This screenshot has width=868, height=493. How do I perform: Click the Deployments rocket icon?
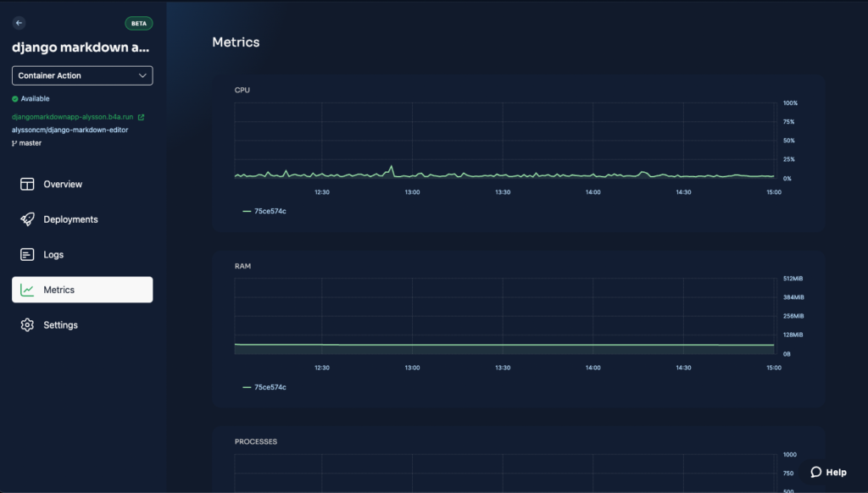pos(27,219)
